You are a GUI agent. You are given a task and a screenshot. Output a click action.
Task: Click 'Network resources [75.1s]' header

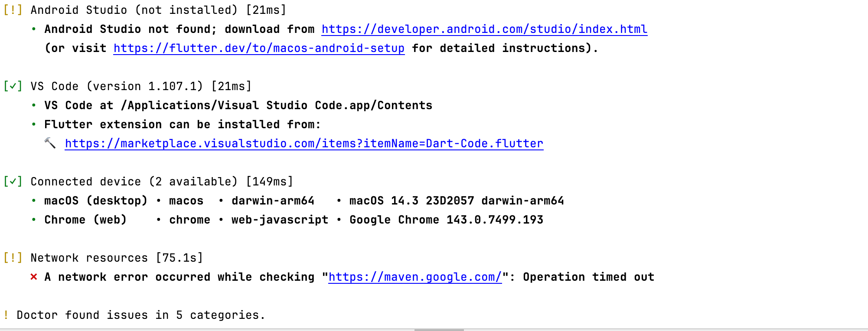point(117,258)
